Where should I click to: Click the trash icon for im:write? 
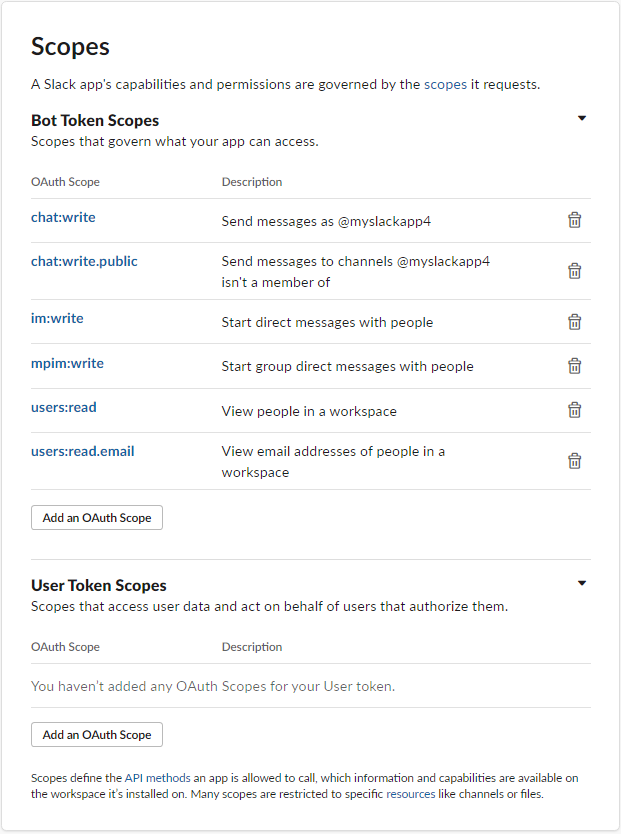pyautogui.click(x=575, y=322)
